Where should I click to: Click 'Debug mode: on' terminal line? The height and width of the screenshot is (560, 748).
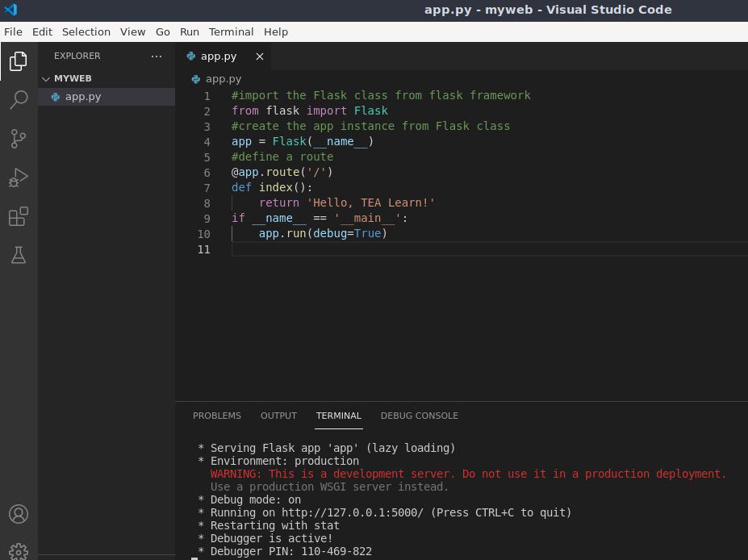coord(256,500)
